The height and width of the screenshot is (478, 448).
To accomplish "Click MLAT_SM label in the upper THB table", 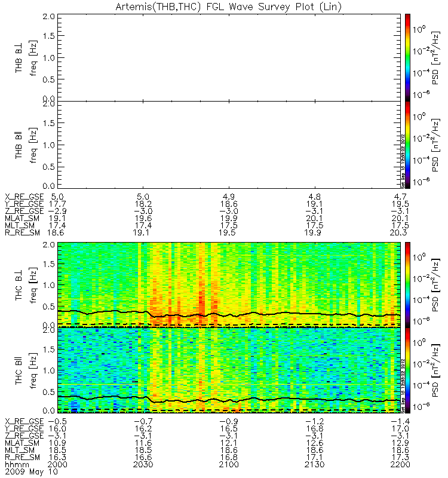I will [22, 218].
